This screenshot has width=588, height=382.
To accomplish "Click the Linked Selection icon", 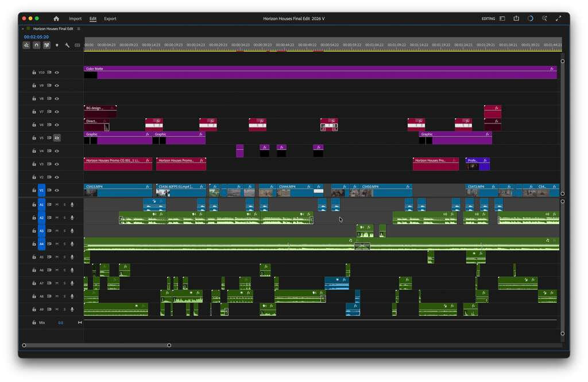I will point(47,45).
